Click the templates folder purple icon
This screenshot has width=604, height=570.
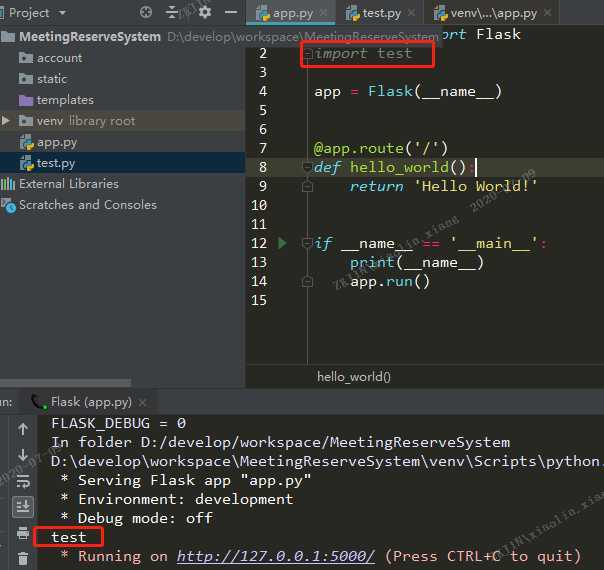26,100
